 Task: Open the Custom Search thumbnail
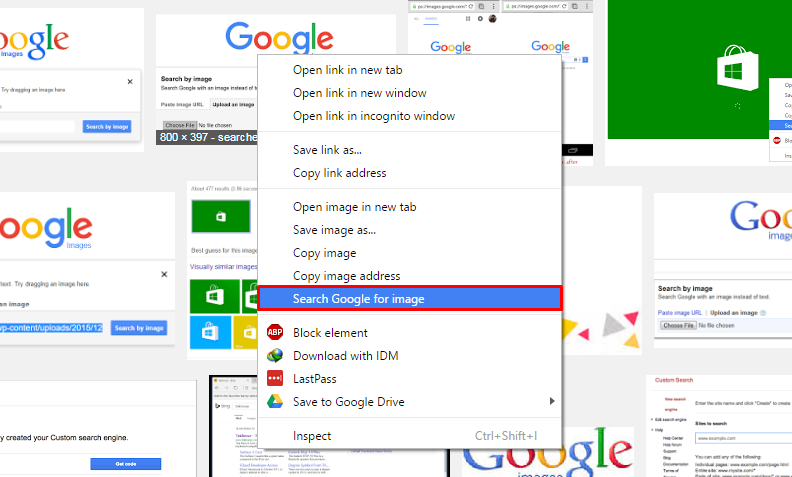pos(719,426)
